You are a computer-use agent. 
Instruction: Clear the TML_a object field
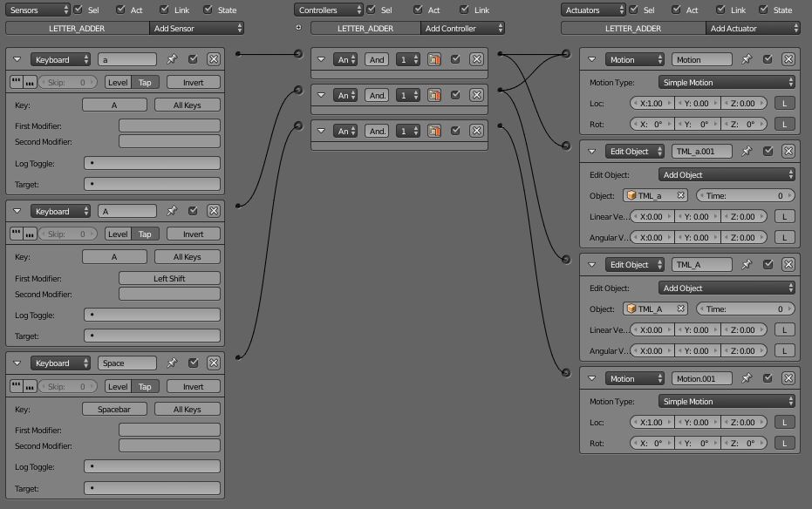pyautogui.click(x=681, y=195)
